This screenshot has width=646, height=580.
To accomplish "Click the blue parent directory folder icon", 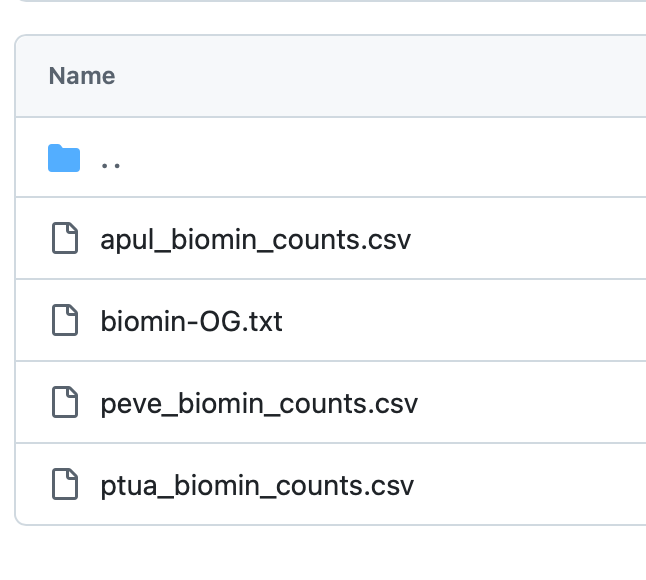I will (x=64, y=158).
